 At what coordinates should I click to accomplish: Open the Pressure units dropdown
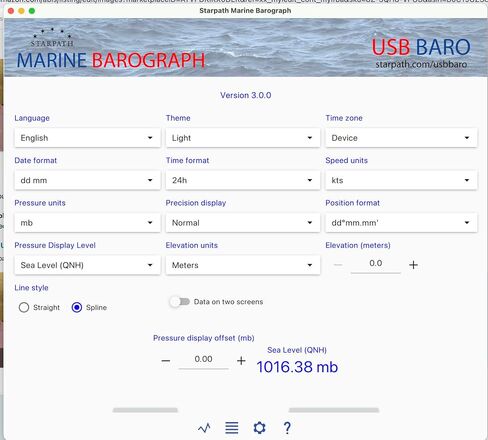tap(87, 223)
